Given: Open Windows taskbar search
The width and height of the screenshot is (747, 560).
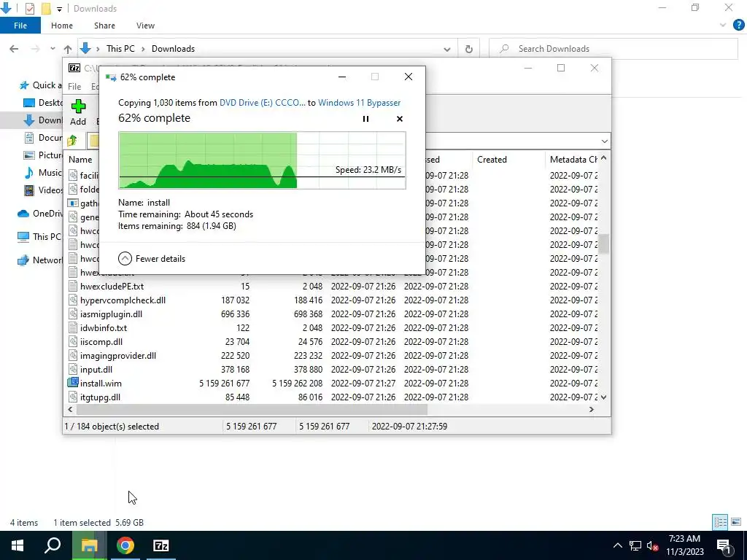Looking at the screenshot, I should pos(53,545).
